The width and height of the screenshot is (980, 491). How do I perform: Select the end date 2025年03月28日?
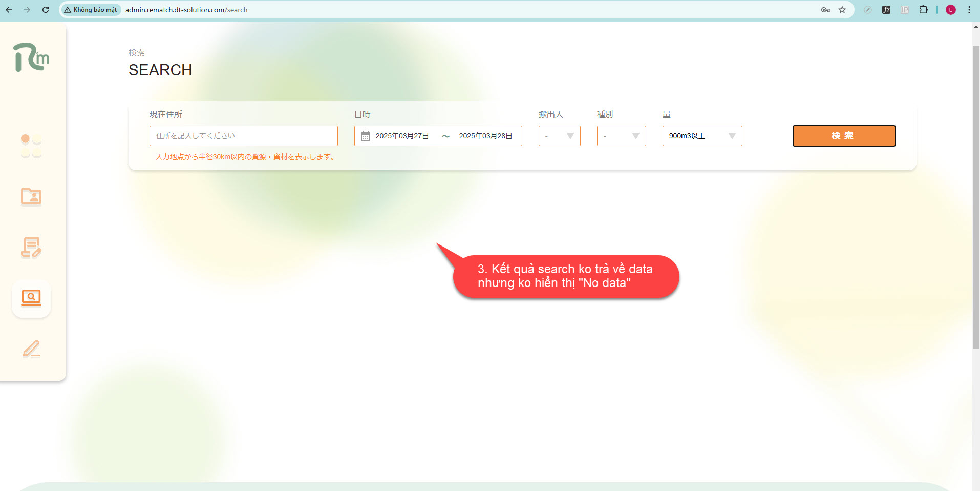pyautogui.click(x=485, y=136)
